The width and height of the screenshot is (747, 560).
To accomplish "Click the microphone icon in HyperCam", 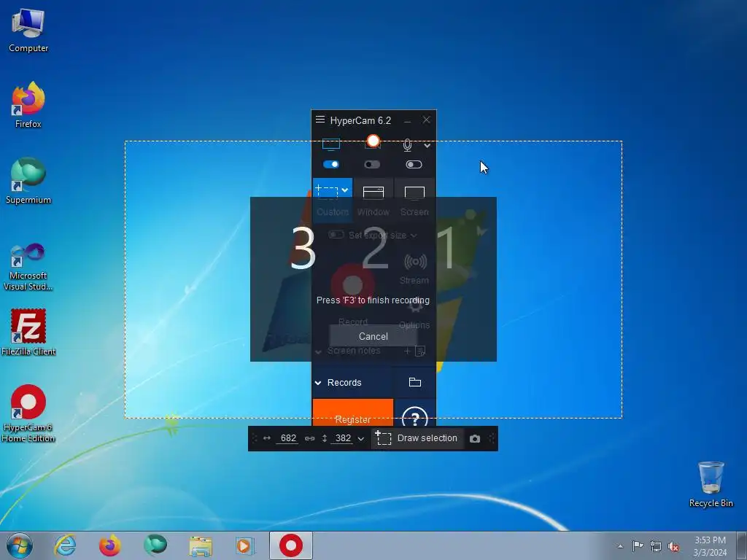I will [x=407, y=145].
